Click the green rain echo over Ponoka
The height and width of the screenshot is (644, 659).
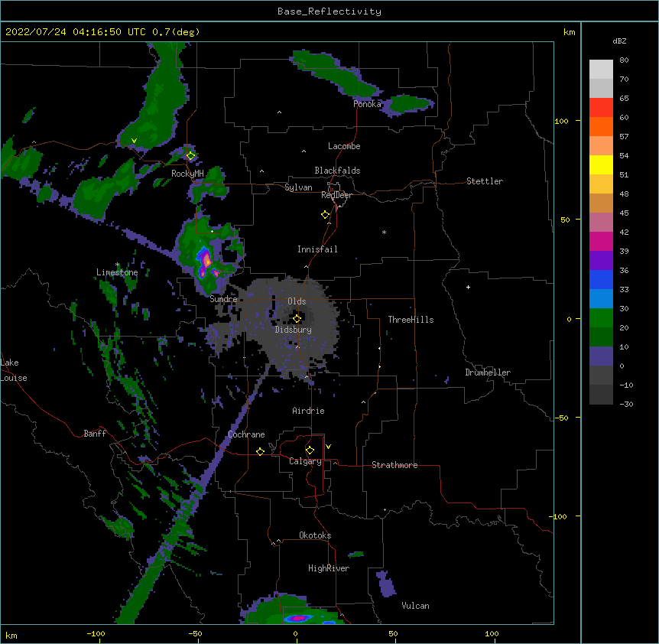(x=336, y=75)
